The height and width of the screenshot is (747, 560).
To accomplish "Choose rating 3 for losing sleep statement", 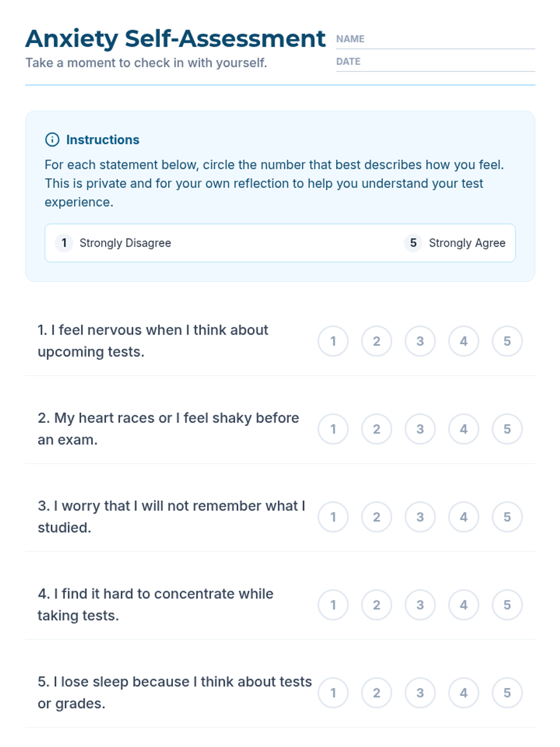I will click(x=420, y=693).
